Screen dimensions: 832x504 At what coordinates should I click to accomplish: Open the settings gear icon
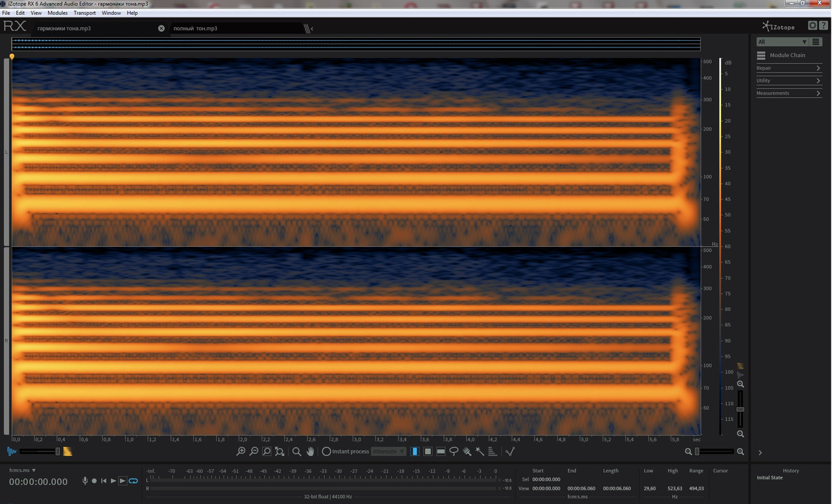[812, 25]
